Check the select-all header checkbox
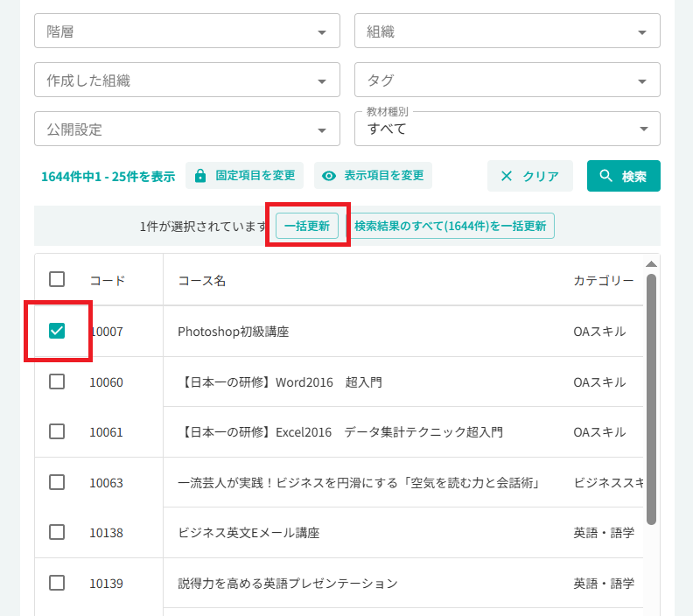The width and height of the screenshot is (693, 616). coord(57,279)
